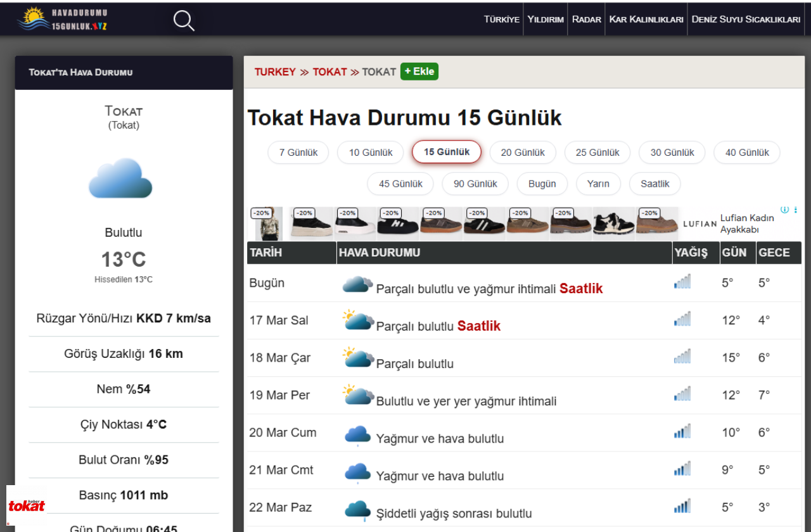Open Saatlik link in the Bugün row
811x532 pixels.
(x=581, y=289)
